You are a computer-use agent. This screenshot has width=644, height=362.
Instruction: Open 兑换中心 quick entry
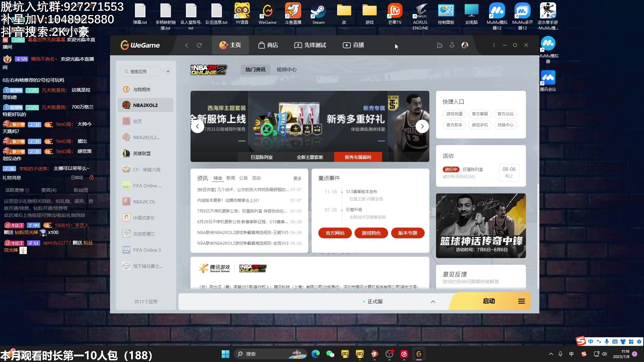point(505,125)
